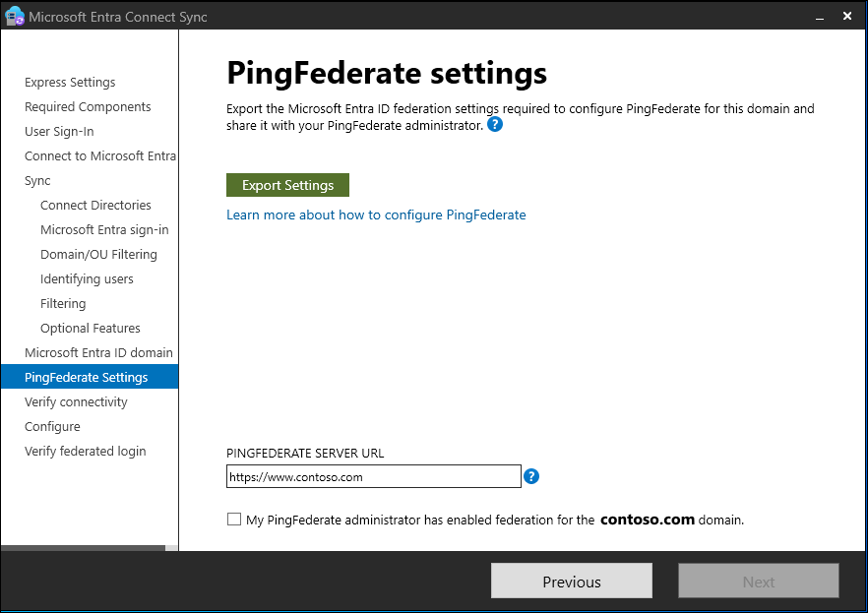Open the Connect Directories sub-step

click(95, 206)
